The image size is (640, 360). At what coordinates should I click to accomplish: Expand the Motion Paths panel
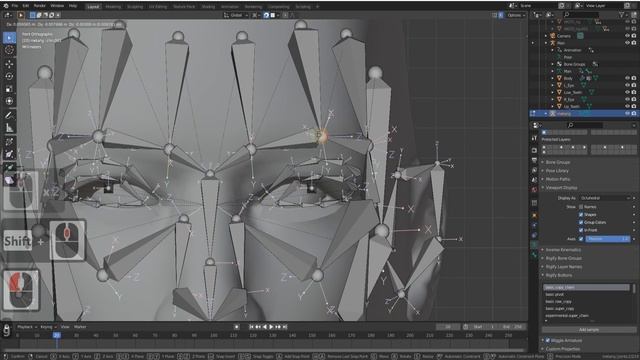558,179
